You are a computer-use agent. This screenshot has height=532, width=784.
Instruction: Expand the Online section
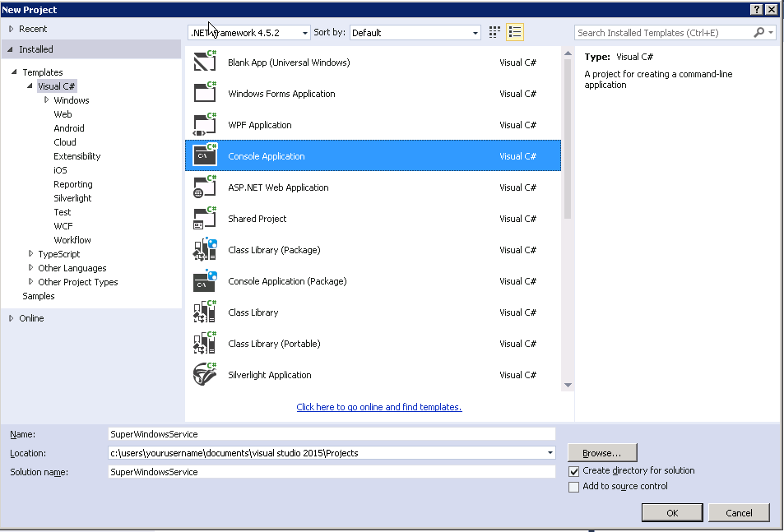click(x=11, y=318)
